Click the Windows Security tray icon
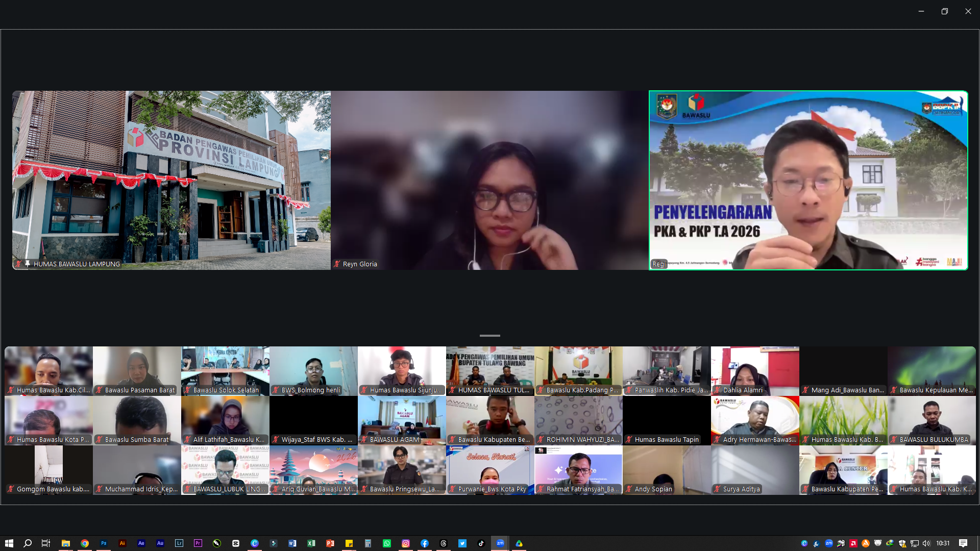 [902, 543]
